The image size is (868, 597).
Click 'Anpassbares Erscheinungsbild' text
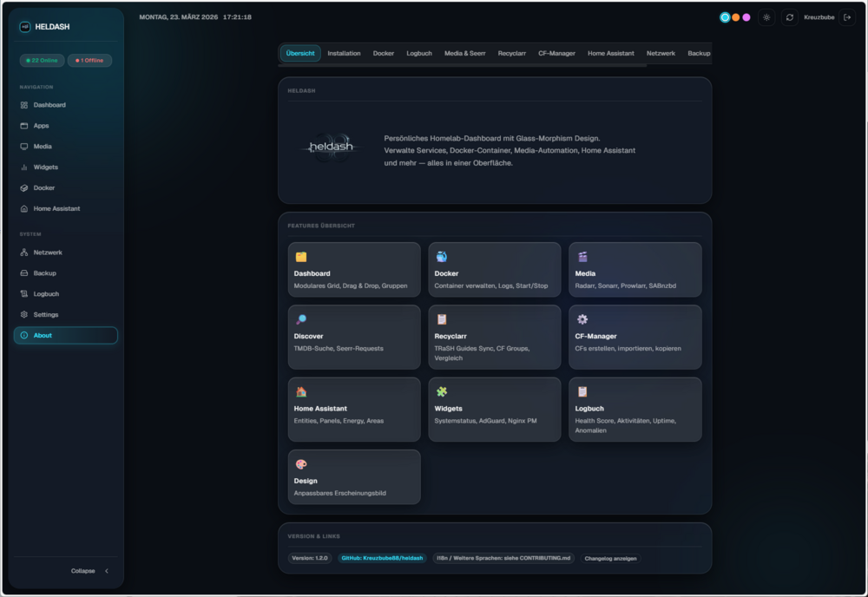point(340,494)
